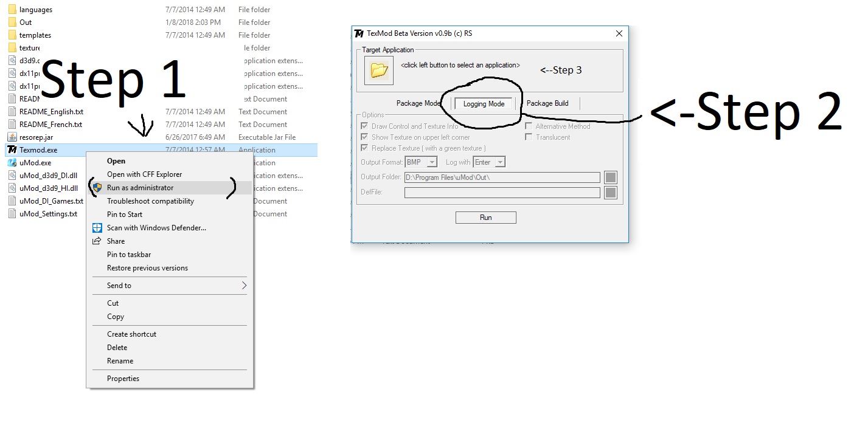The width and height of the screenshot is (868, 440).
Task: Select Run as administrator from context menu
Action: pos(140,188)
